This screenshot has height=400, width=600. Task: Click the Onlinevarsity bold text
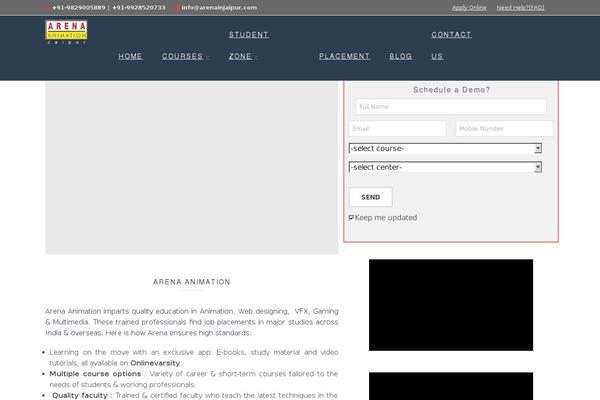(x=155, y=363)
